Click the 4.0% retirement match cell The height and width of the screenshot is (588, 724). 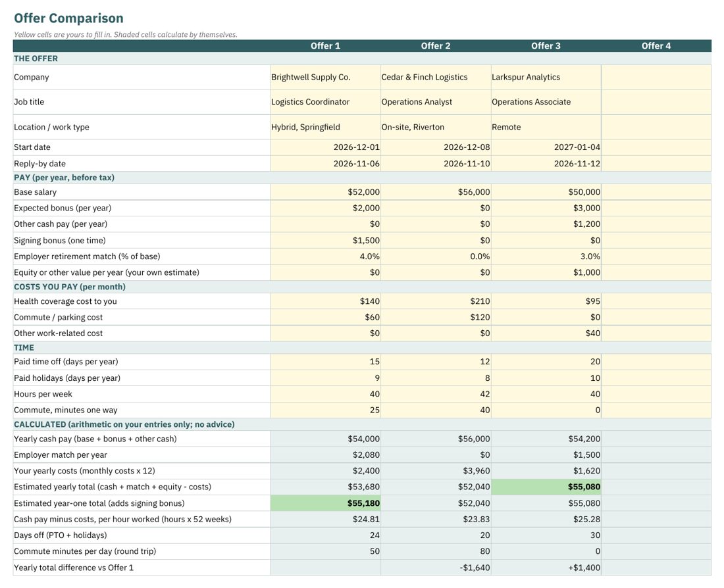(x=326, y=256)
